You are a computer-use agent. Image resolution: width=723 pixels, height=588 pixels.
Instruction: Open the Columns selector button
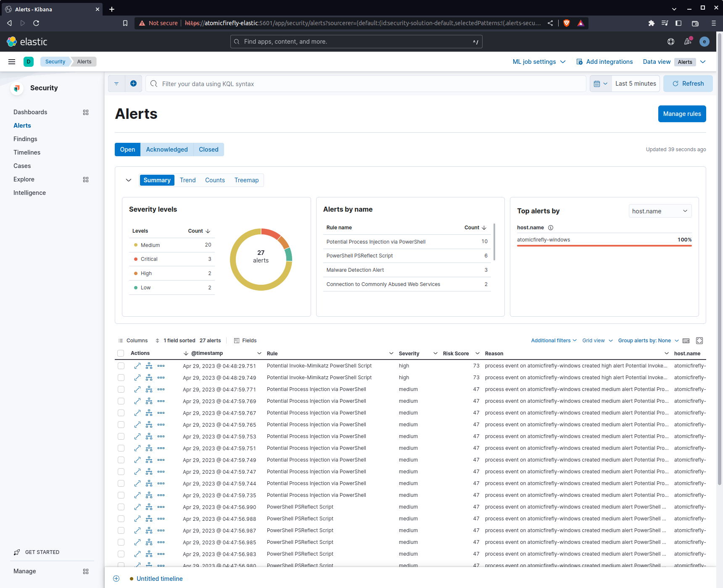click(x=133, y=341)
